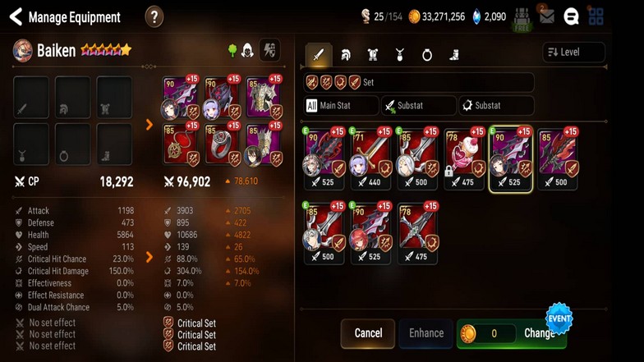The height and width of the screenshot is (362, 644).
Task: Open the Main Stat filter
Action: tap(341, 105)
